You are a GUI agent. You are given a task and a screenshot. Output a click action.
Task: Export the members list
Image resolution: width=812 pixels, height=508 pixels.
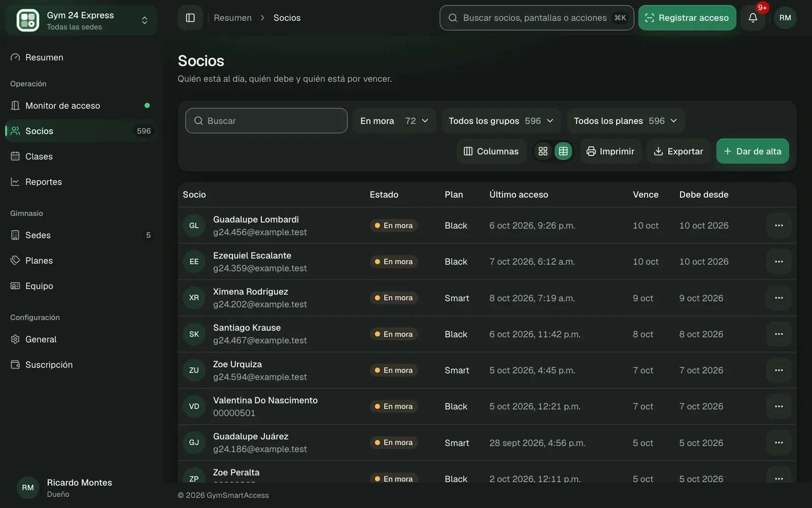[679, 151]
